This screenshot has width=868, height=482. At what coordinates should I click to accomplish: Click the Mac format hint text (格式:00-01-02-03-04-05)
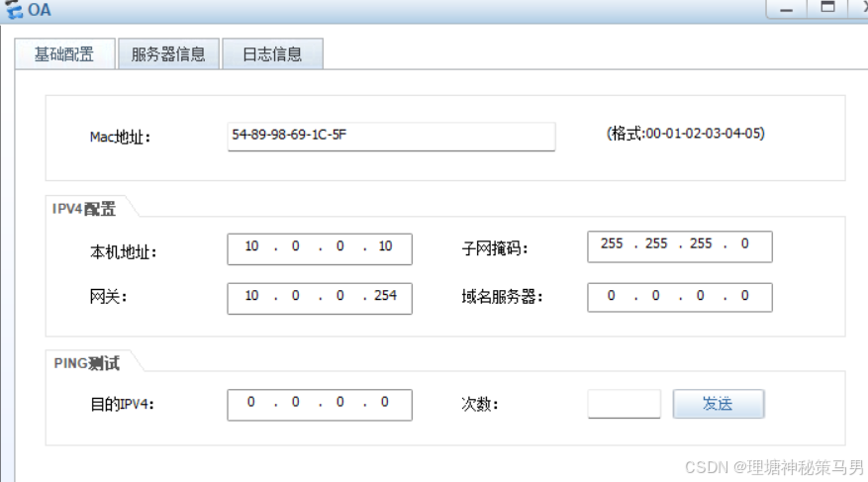(685, 134)
